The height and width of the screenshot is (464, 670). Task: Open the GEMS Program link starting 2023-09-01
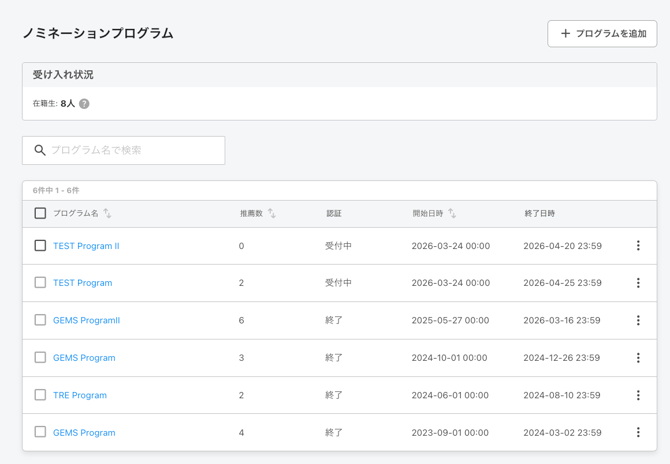[84, 433]
